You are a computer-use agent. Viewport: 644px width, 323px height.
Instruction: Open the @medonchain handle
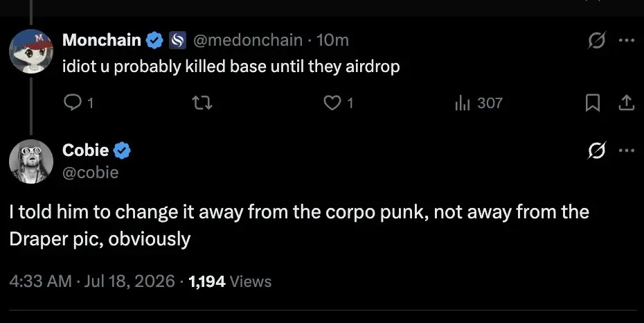click(248, 40)
